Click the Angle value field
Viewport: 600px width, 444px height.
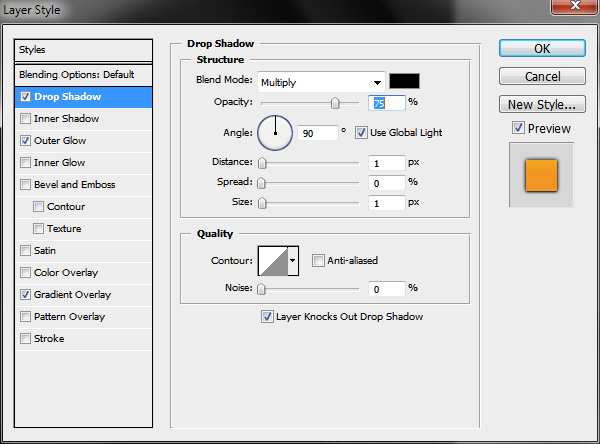coord(318,133)
